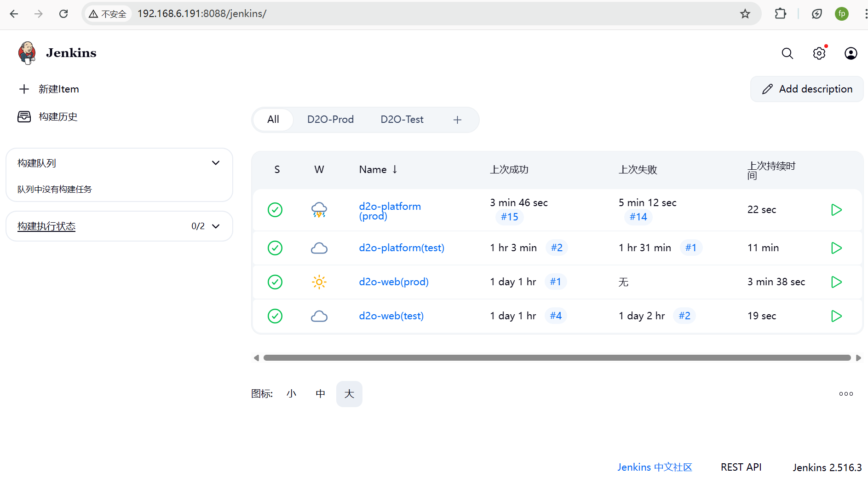This screenshot has width=868, height=484.
Task: Set icon size to 大
Action: pos(349,394)
